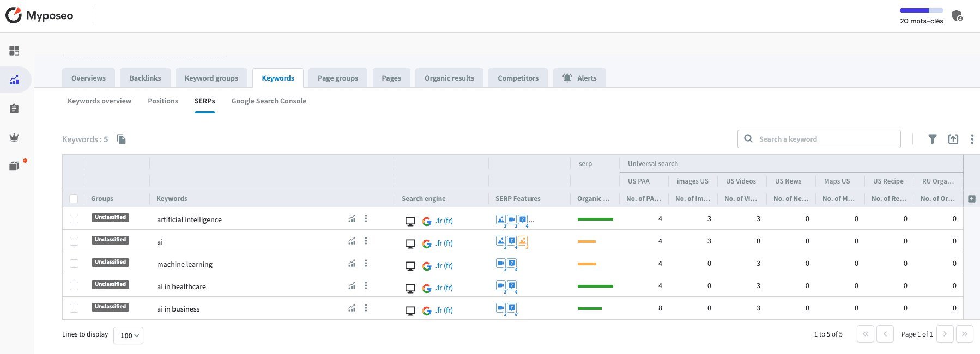
Task: Click the PAA question icon in ai in business row
Action: point(512,308)
